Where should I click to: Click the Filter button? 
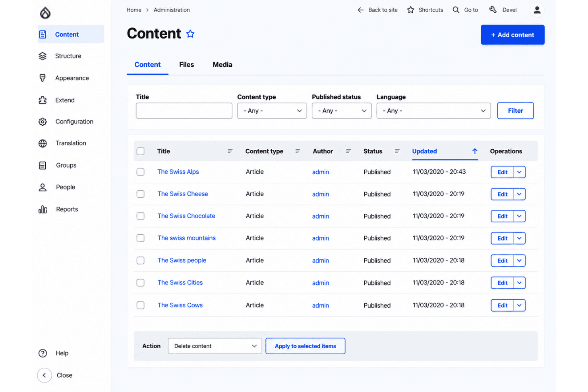tap(515, 111)
